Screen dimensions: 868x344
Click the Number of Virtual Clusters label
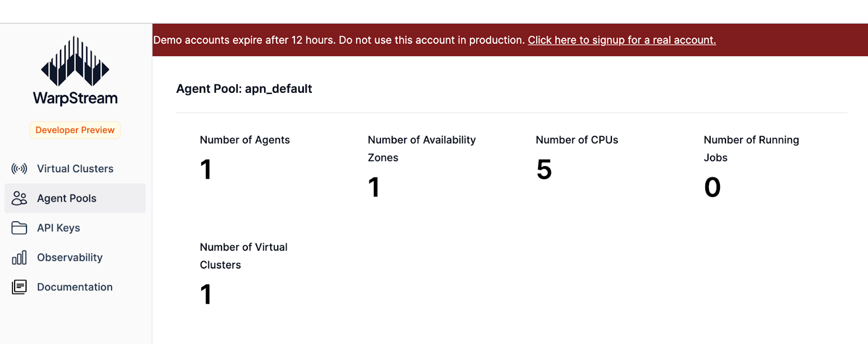(x=244, y=256)
